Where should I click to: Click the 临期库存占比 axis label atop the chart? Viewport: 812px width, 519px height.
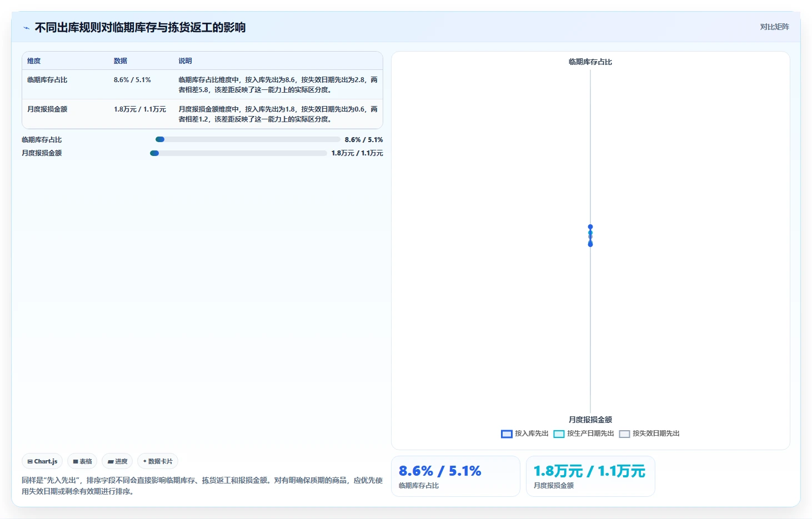tap(590, 62)
